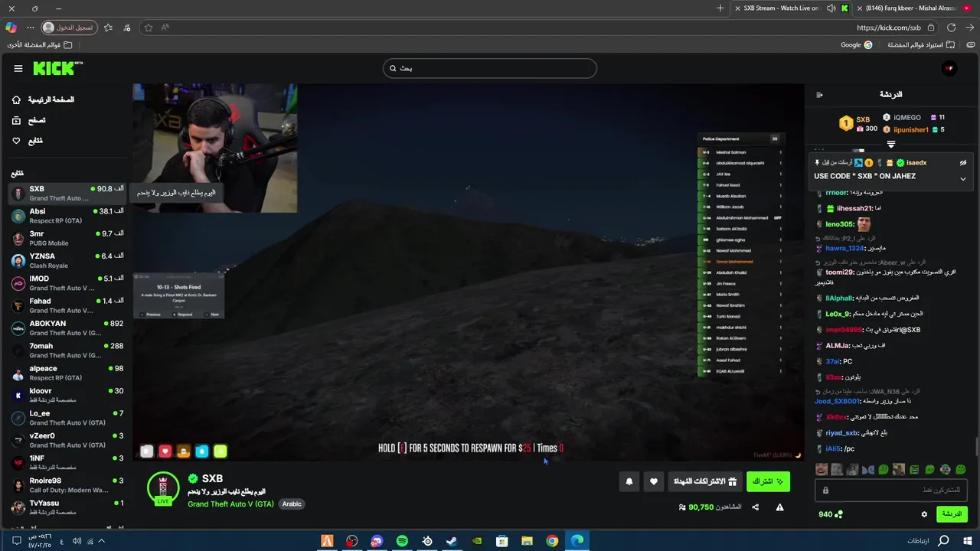
Task: Expand the leaderboard chevron under SXB
Action: pos(890,144)
